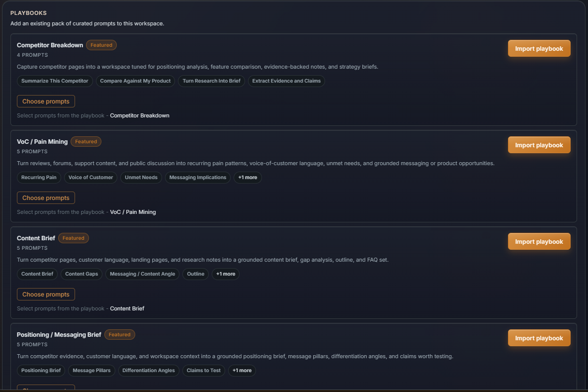This screenshot has height=392, width=588.
Task: Select the Voice of Customer prompt chip
Action: click(90, 177)
